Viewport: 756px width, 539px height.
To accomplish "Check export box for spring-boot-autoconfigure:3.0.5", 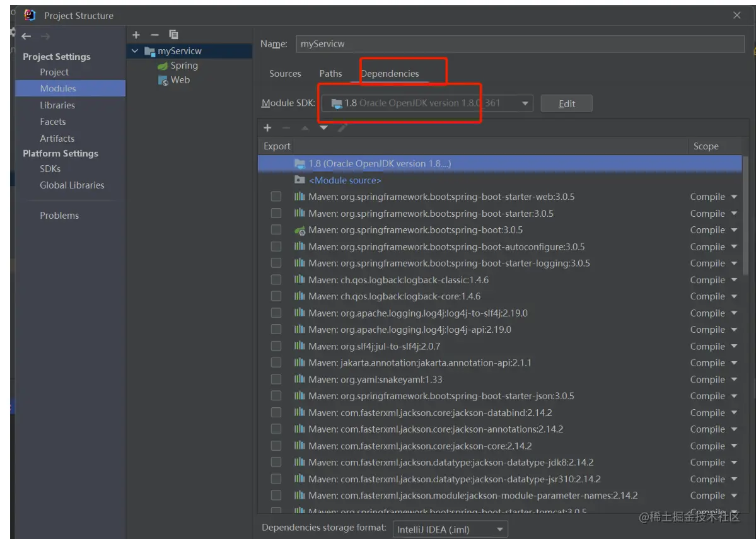I will point(276,246).
